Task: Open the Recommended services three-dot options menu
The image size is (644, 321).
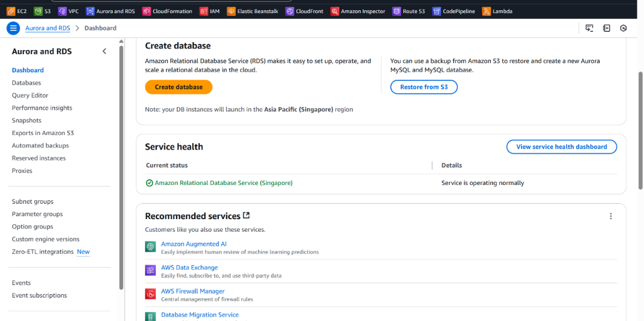Action: click(x=610, y=216)
